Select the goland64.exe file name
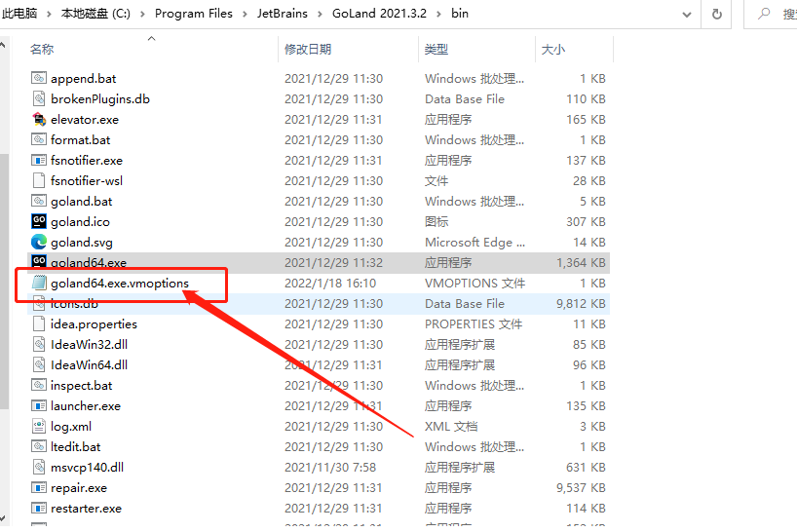Screen dimensions: 797x532 click(x=89, y=263)
